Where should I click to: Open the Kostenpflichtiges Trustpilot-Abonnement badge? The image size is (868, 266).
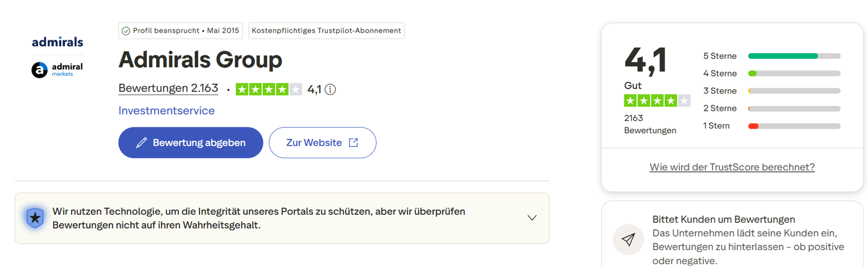[326, 31]
